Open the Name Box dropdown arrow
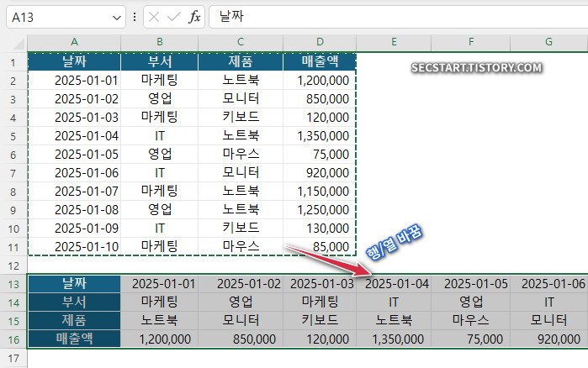This screenshot has width=588, height=368. pos(117,17)
